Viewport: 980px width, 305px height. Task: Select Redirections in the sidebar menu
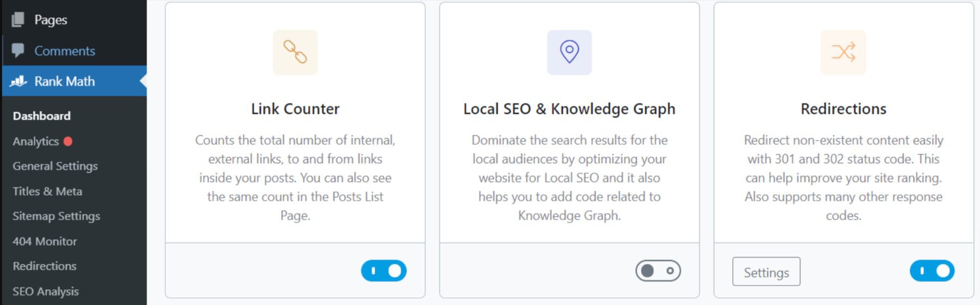(x=45, y=266)
